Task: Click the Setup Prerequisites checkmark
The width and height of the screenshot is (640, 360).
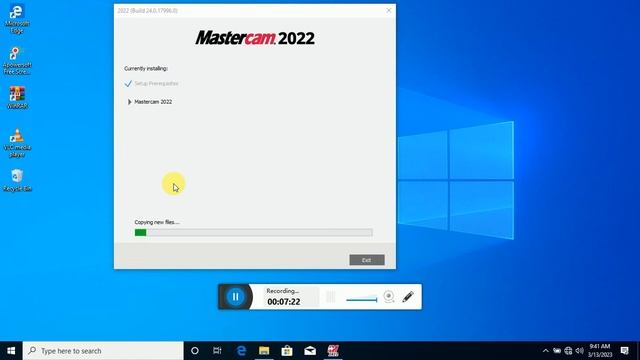Action: click(128, 84)
